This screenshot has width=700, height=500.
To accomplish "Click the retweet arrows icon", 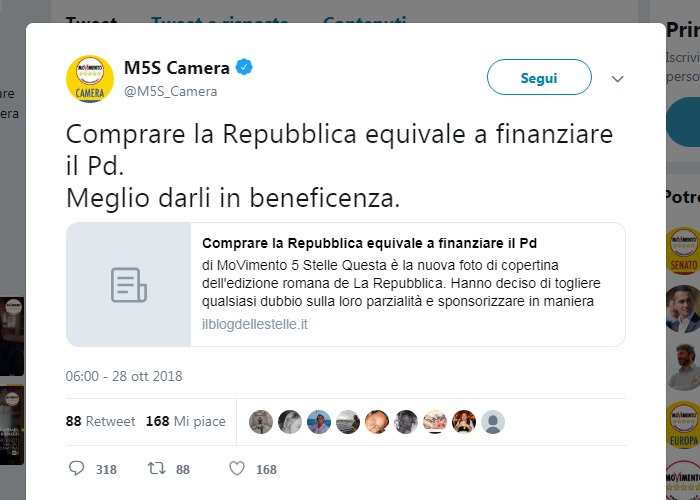I will pyautogui.click(x=157, y=468).
